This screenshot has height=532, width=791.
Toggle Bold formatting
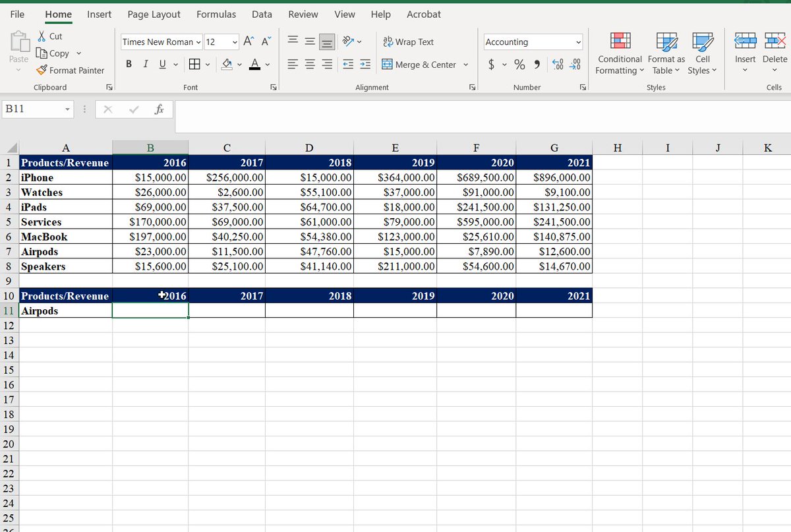coord(129,64)
